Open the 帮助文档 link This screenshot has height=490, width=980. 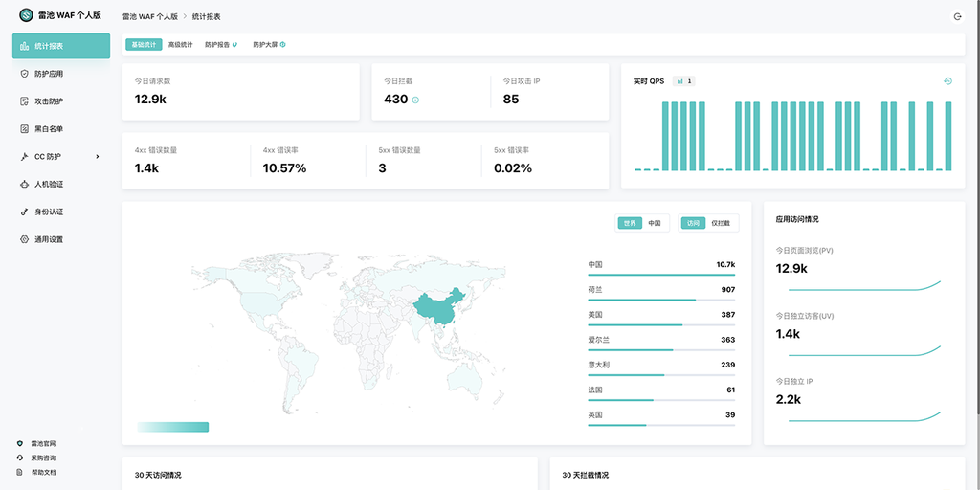pos(42,472)
